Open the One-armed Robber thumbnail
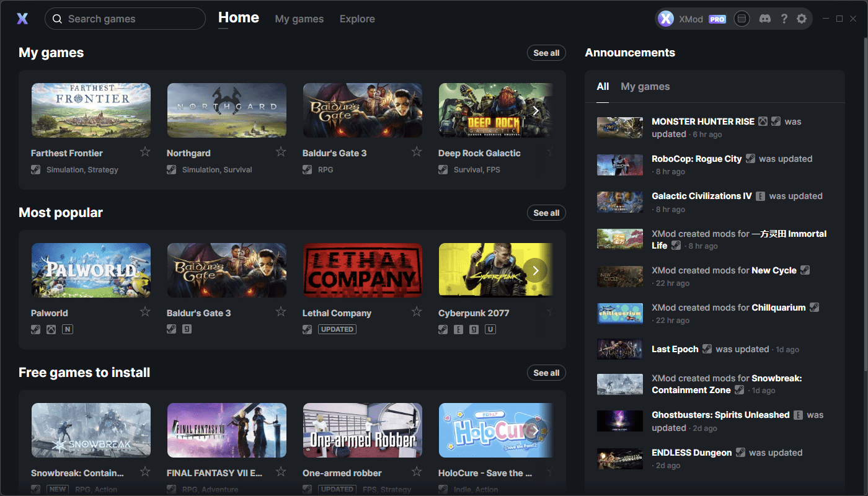 pos(363,430)
